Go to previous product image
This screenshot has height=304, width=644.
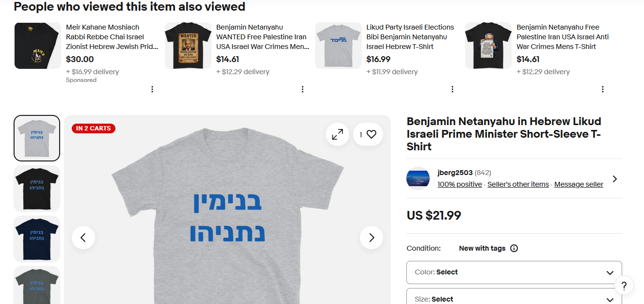click(83, 238)
